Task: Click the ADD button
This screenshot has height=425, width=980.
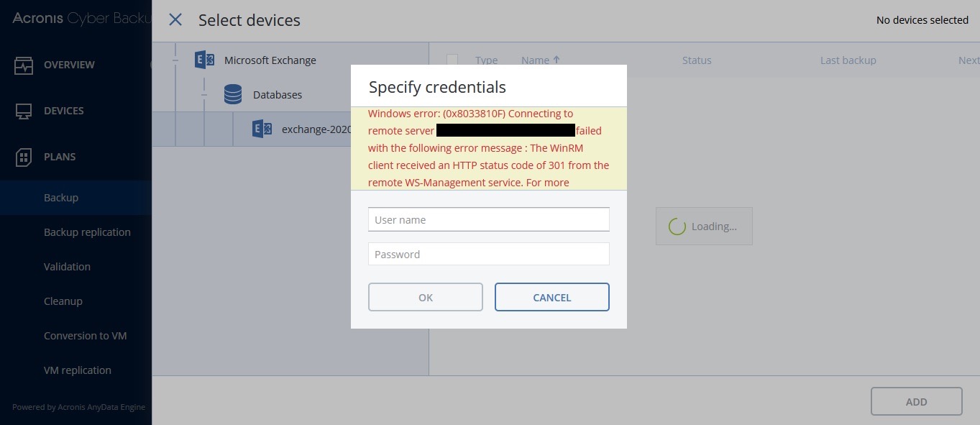Action: [917, 402]
